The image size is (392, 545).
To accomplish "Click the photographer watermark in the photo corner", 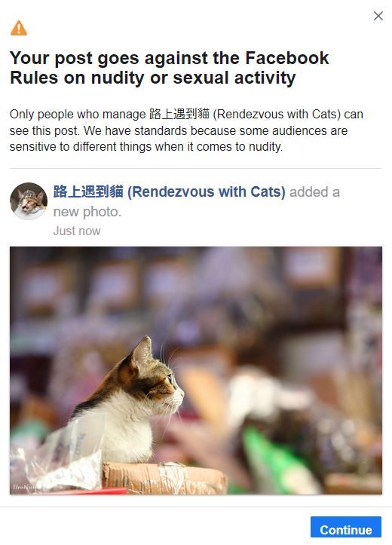I will coord(24,486).
